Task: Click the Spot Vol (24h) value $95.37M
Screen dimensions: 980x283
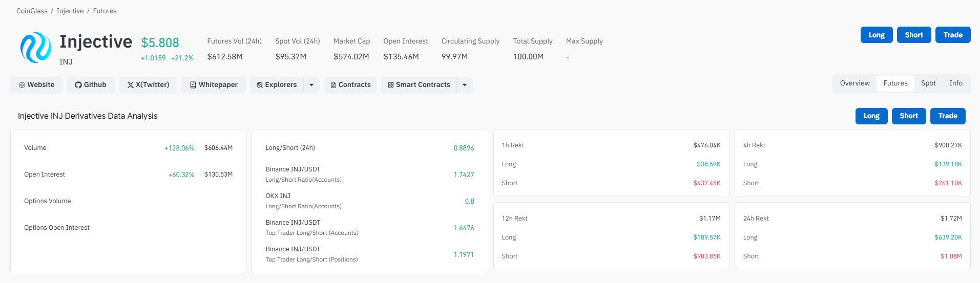Action: click(290, 57)
